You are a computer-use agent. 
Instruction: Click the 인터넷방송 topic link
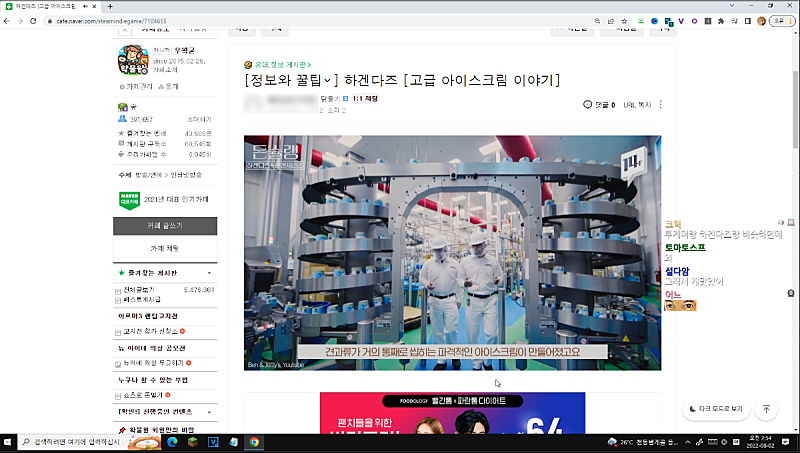coord(186,175)
